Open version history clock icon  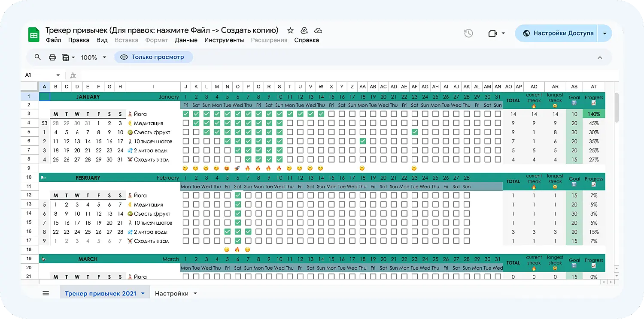468,33
